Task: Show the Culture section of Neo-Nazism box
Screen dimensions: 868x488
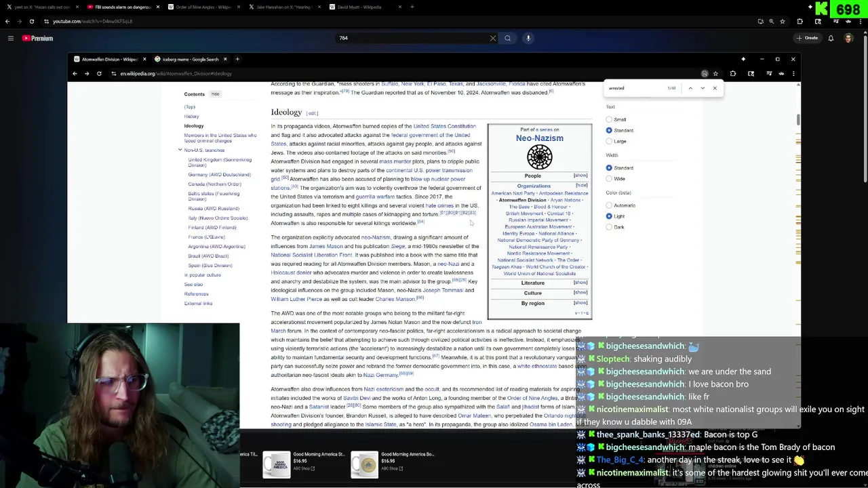Action: click(x=580, y=293)
